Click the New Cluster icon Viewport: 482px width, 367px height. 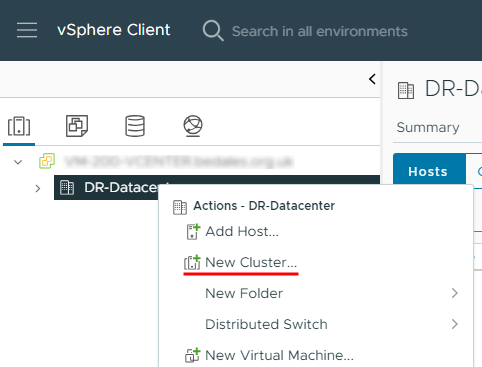192,262
